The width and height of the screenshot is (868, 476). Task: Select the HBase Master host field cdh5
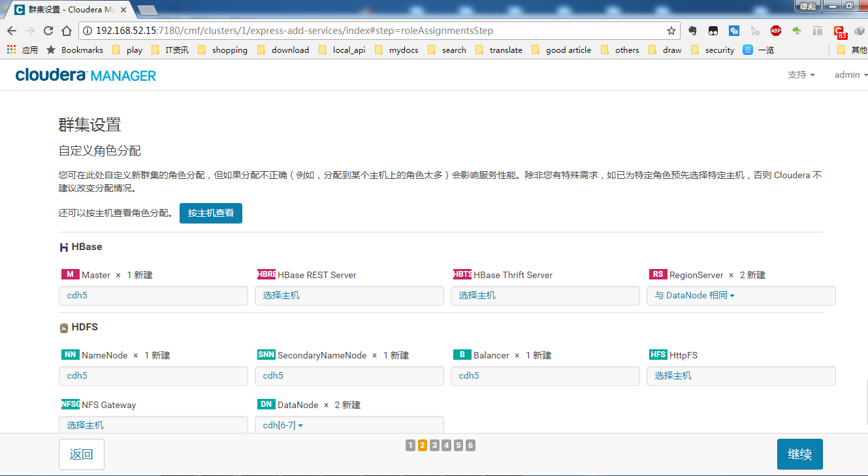(153, 295)
